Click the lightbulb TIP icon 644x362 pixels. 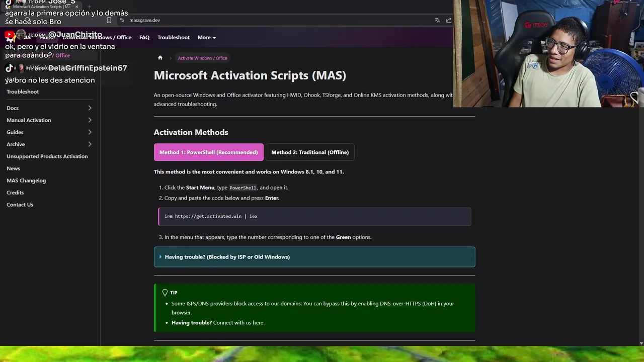pyautogui.click(x=165, y=293)
